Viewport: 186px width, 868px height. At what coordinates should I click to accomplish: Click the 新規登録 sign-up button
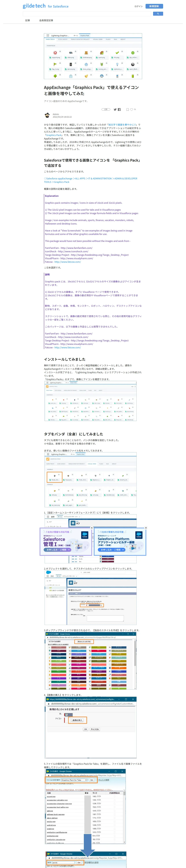[x=154, y=6]
